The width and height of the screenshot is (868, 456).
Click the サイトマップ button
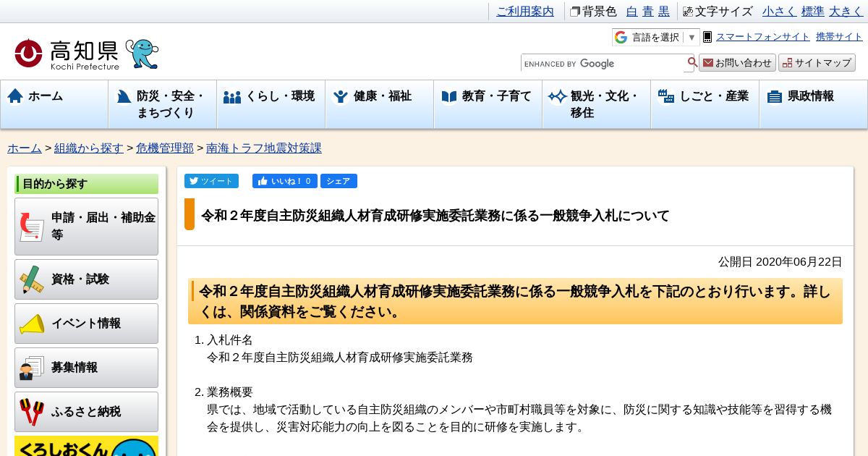817,63
